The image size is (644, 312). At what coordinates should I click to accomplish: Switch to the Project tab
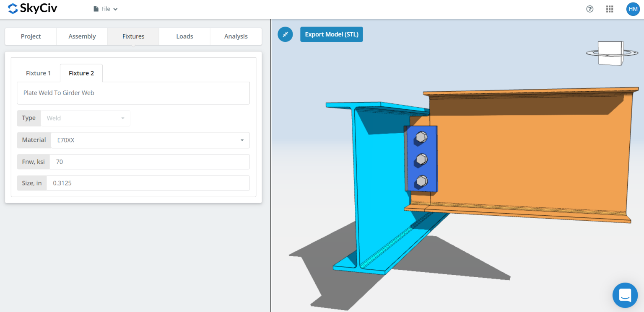point(31,36)
